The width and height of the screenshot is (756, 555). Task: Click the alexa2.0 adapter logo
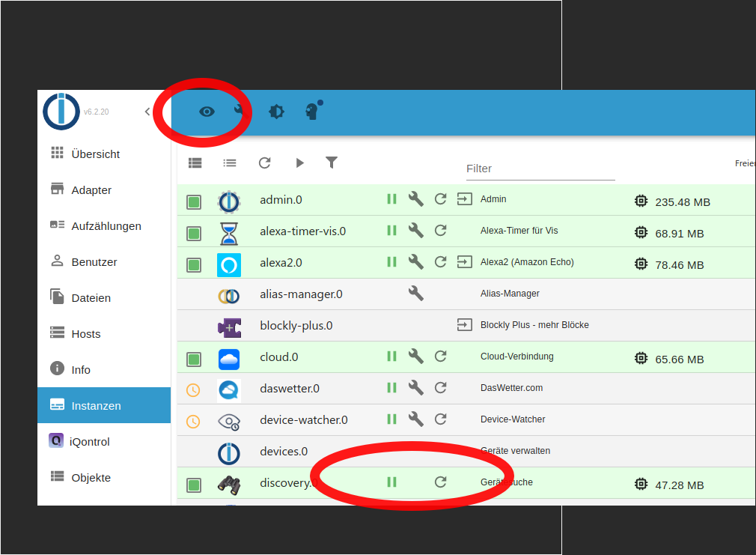point(229,265)
